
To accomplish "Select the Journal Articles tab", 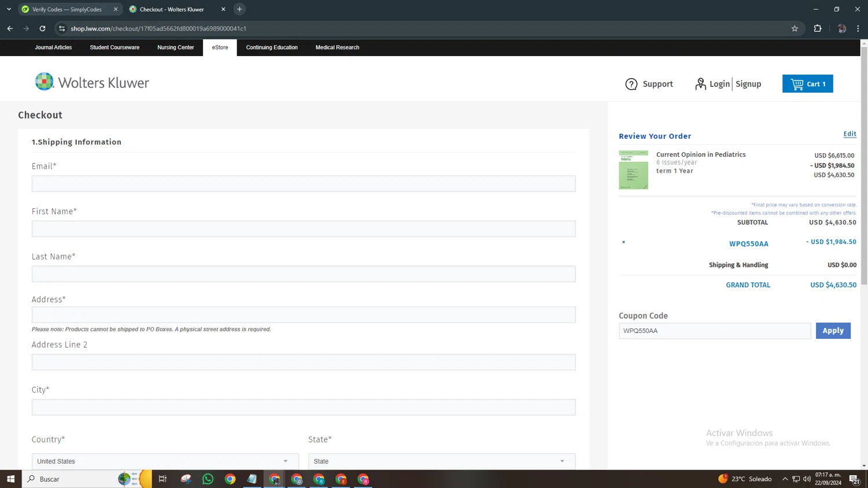I will (53, 47).
